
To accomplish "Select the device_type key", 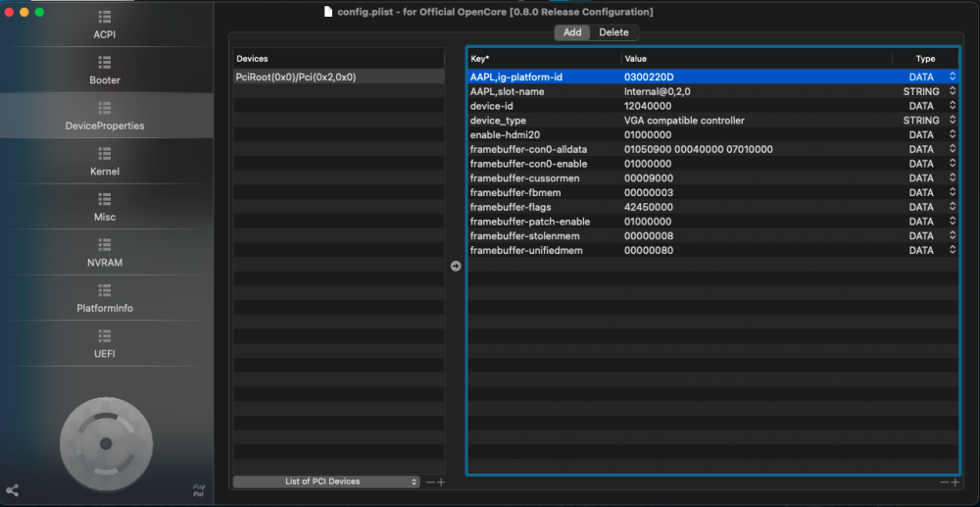I will click(x=498, y=120).
